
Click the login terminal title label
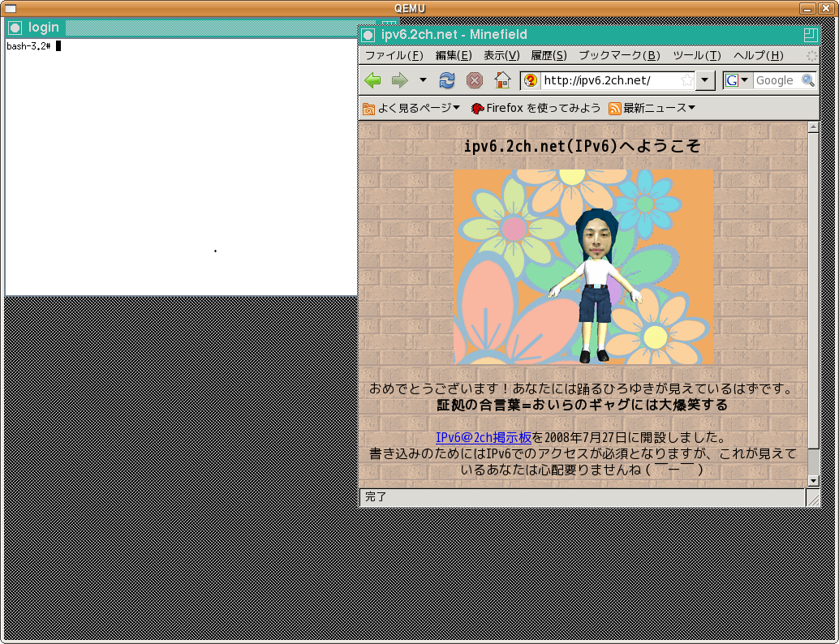click(x=44, y=28)
